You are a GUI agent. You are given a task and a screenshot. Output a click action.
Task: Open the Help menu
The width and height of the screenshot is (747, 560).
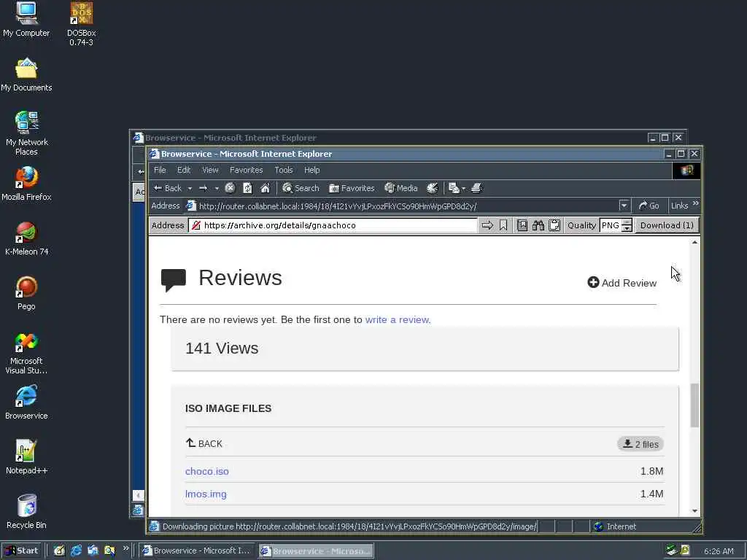pos(312,170)
